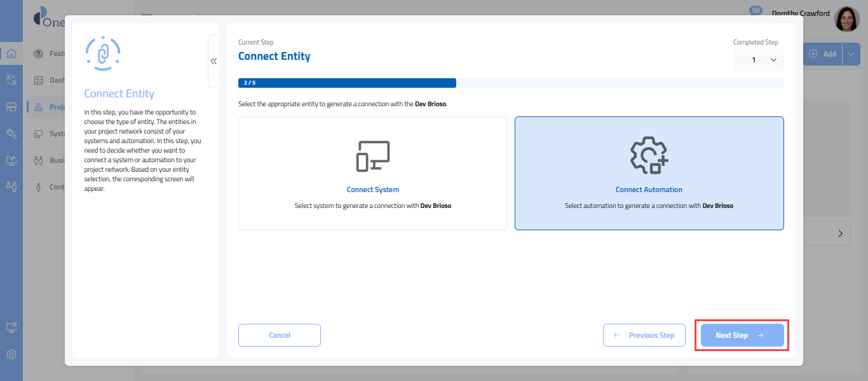Screen dimensions: 868x381
Task: Click the right chevron expander in background panel
Action: [840, 234]
